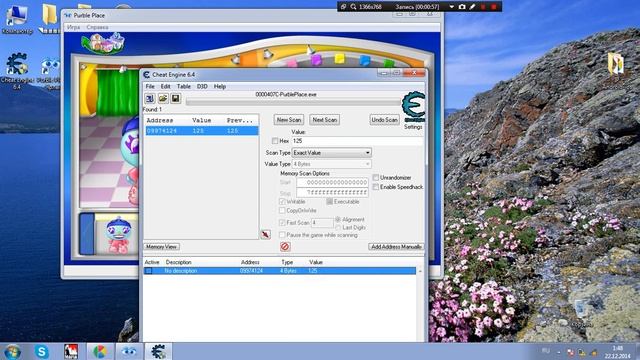Toggle the Writable checkbox

282,202
